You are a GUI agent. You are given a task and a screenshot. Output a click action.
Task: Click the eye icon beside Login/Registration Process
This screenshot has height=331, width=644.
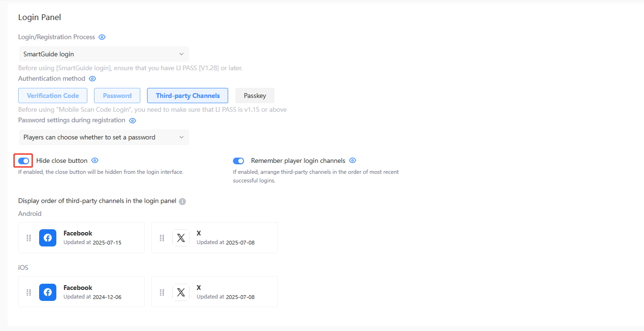pyautogui.click(x=102, y=37)
